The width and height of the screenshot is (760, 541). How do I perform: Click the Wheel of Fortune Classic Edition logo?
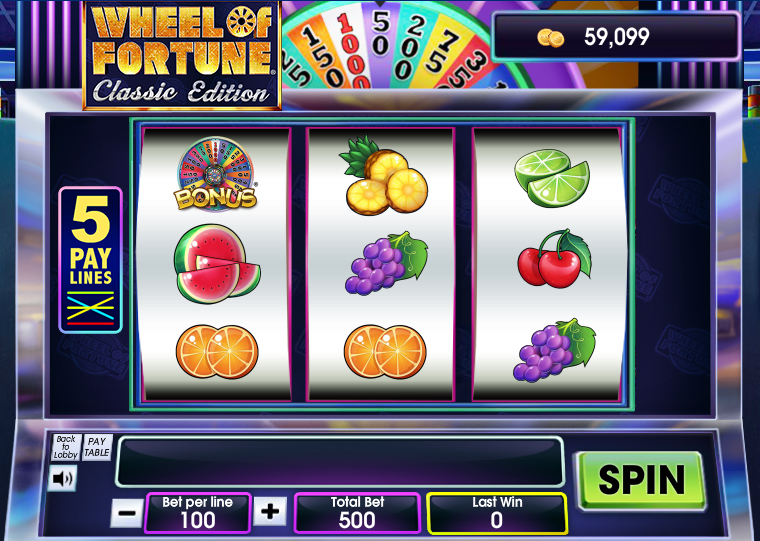pyautogui.click(x=182, y=55)
